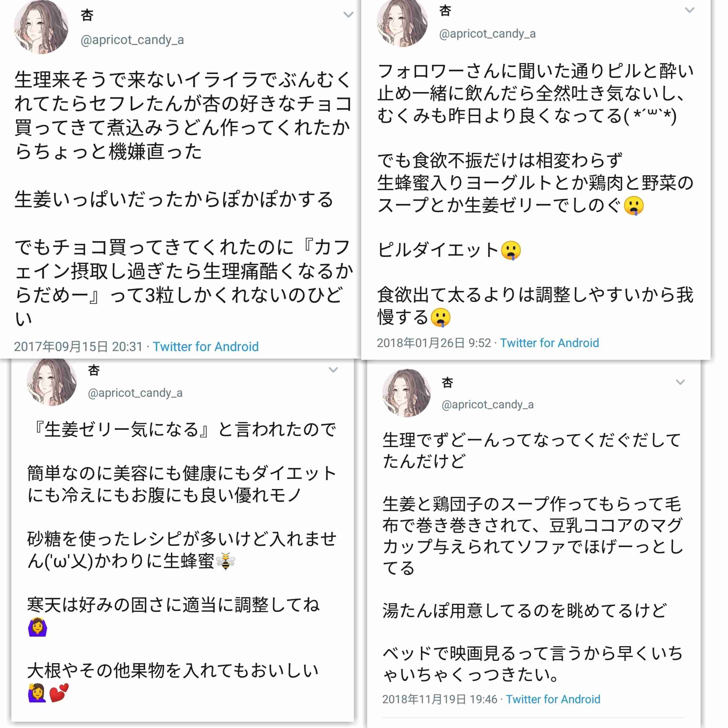Click Twitter for Android link dated 2018年11月19日
Image resolution: width=728 pixels, height=728 pixels.
553,699
